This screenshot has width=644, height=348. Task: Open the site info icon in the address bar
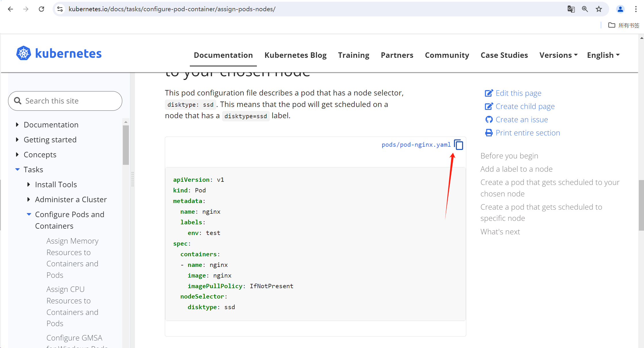[60, 9]
